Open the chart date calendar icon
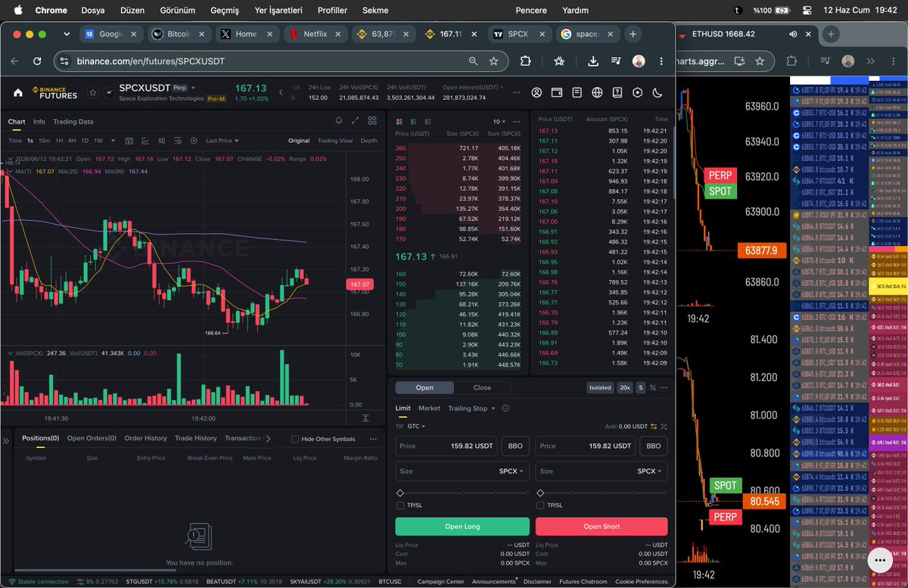Viewport: 908px width, 588px height. (129, 141)
